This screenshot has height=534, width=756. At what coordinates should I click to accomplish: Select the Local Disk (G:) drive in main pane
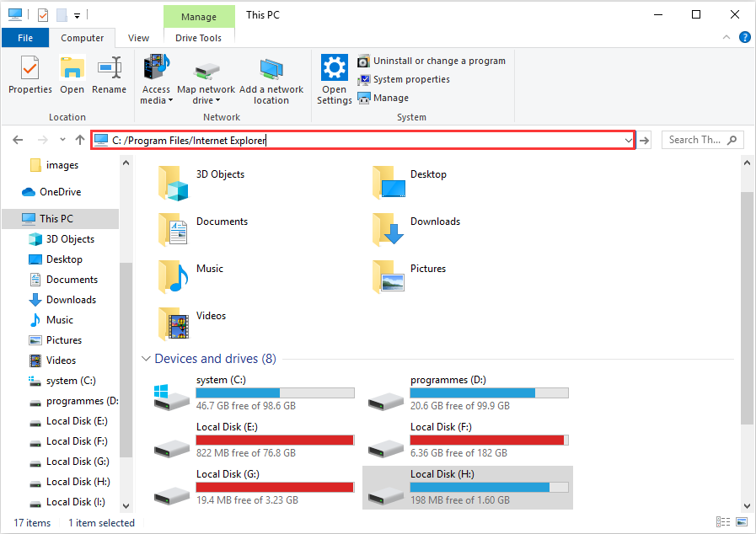coord(255,487)
